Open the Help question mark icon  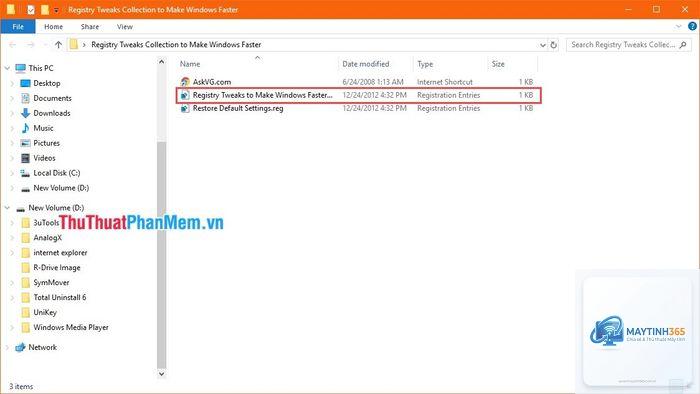[x=692, y=26]
